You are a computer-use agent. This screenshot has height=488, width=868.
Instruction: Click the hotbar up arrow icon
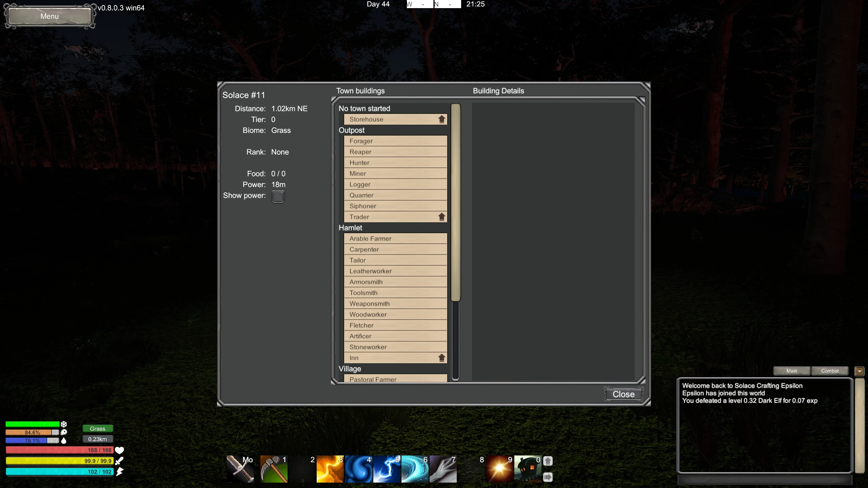pyautogui.click(x=548, y=461)
